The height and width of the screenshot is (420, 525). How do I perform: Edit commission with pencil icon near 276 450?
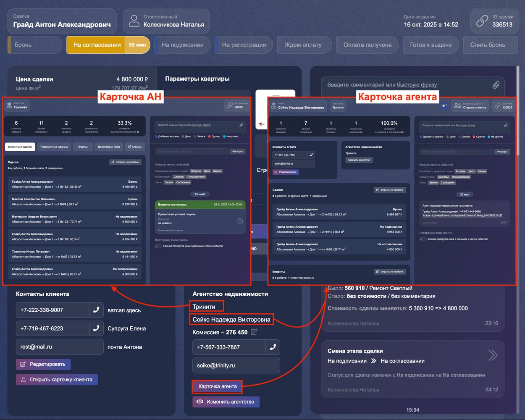point(254,332)
